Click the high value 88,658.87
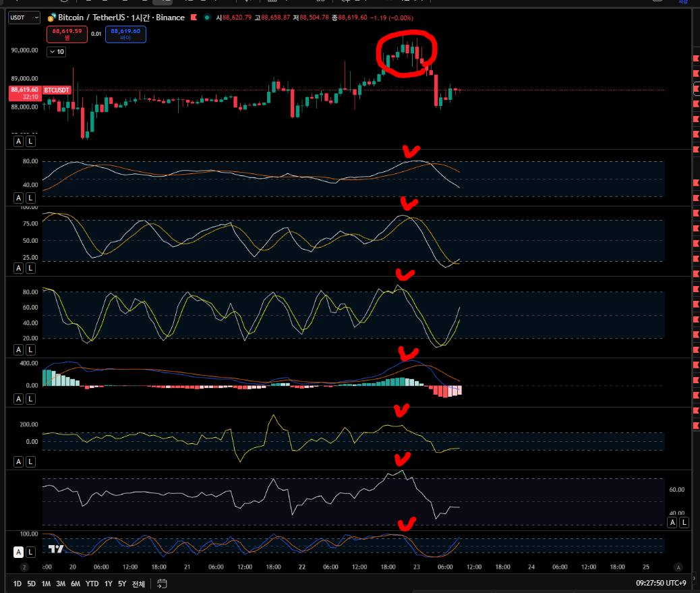This screenshot has height=593, width=700. pos(275,18)
